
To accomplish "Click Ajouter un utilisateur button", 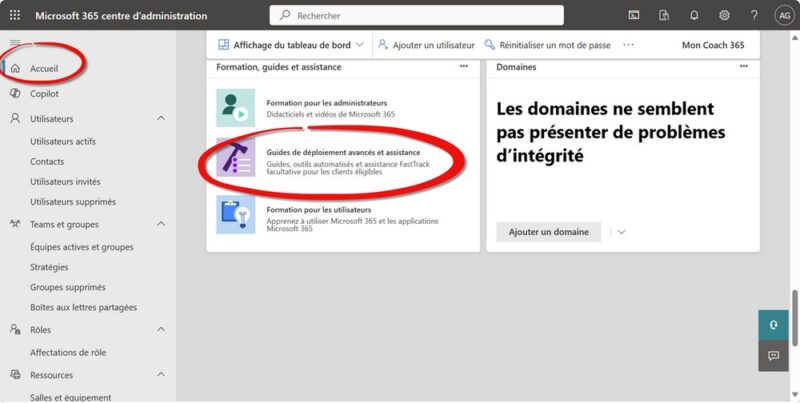I will pyautogui.click(x=426, y=45).
